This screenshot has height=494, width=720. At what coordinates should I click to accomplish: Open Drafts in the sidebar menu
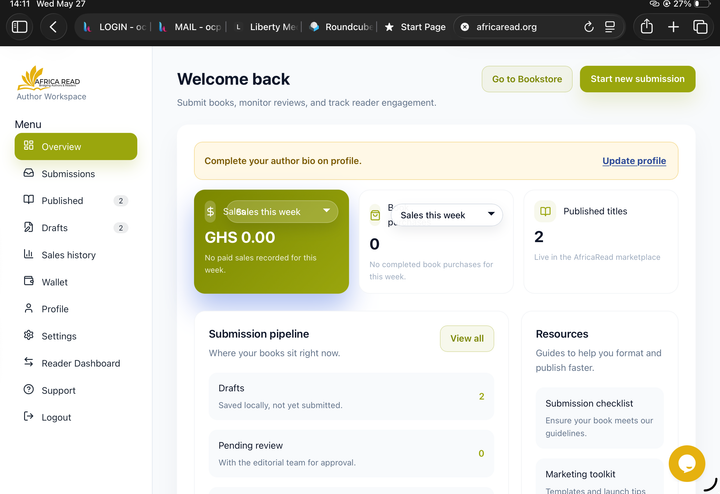pos(76,228)
